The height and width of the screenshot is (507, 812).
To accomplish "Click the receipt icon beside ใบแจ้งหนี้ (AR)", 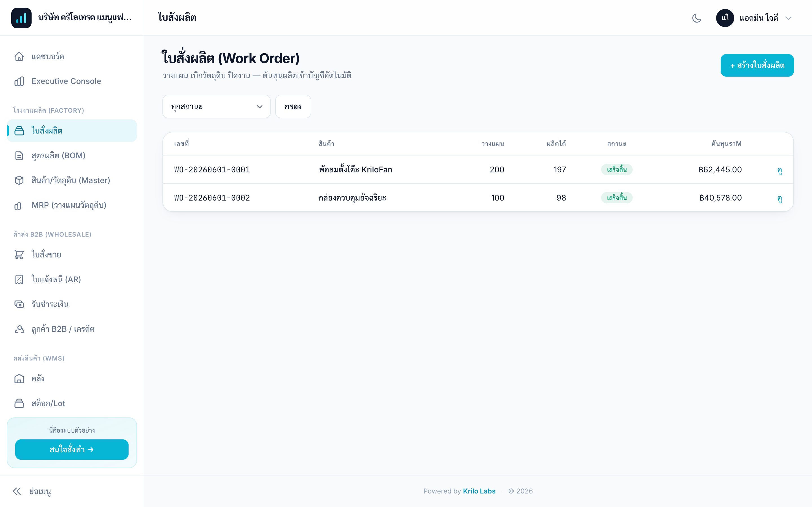I will pos(19,279).
